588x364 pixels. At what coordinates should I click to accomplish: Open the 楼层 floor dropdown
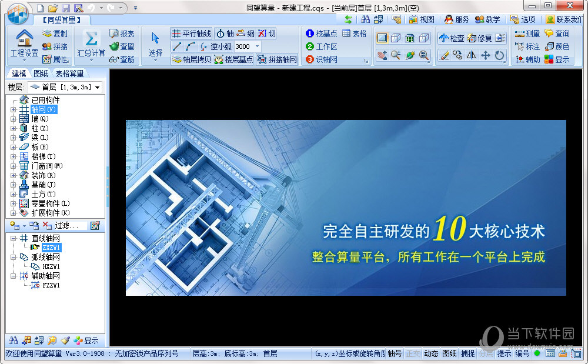pyautogui.click(x=65, y=88)
